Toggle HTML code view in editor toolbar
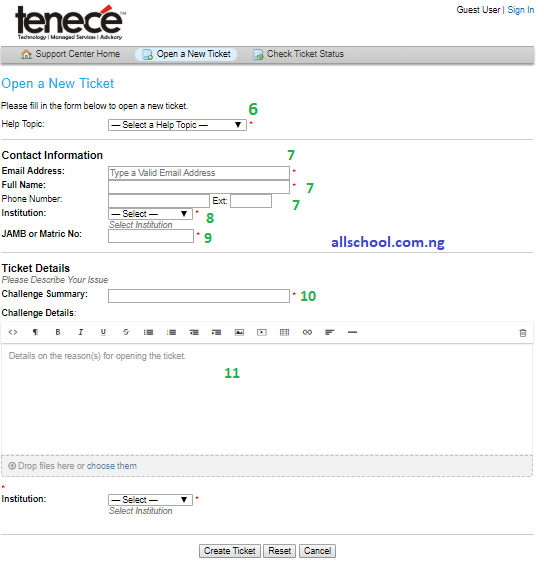 pyautogui.click(x=13, y=332)
